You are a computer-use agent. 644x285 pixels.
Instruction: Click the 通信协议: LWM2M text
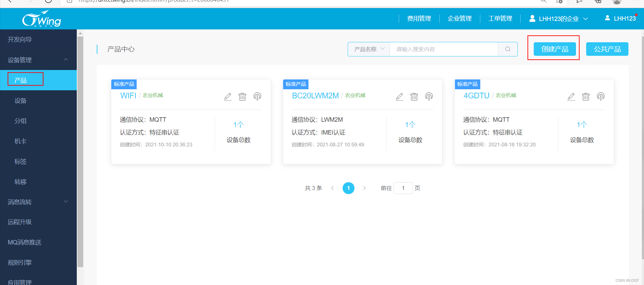[317, 120]
